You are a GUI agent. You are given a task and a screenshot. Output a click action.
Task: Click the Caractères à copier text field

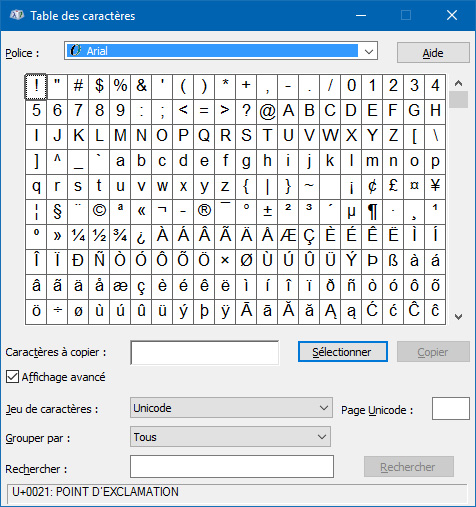click(x=205, y=352)
